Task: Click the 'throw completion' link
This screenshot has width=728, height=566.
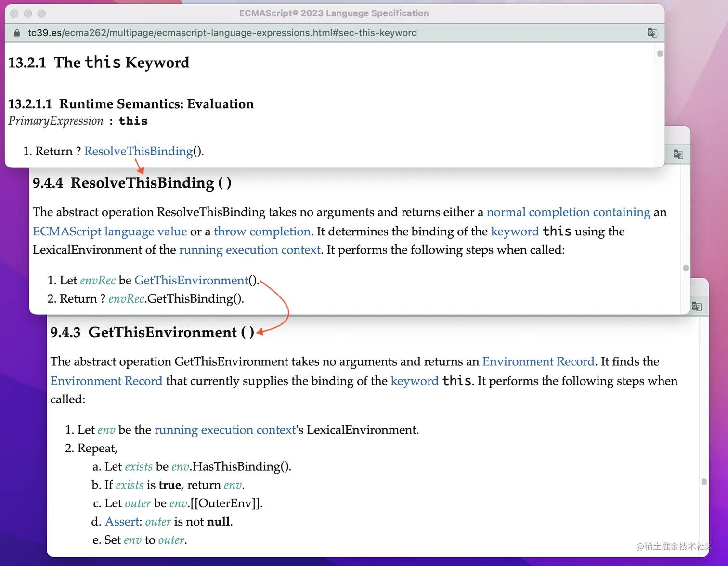Action: click(262, 232)
